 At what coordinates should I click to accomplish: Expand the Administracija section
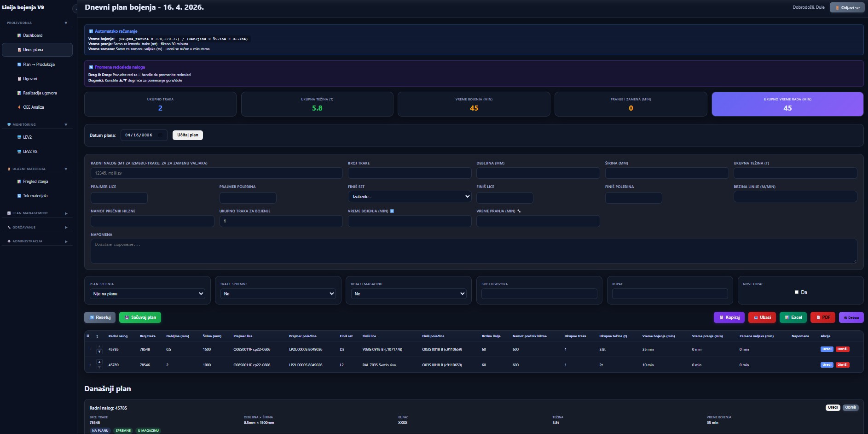point(37,241)
